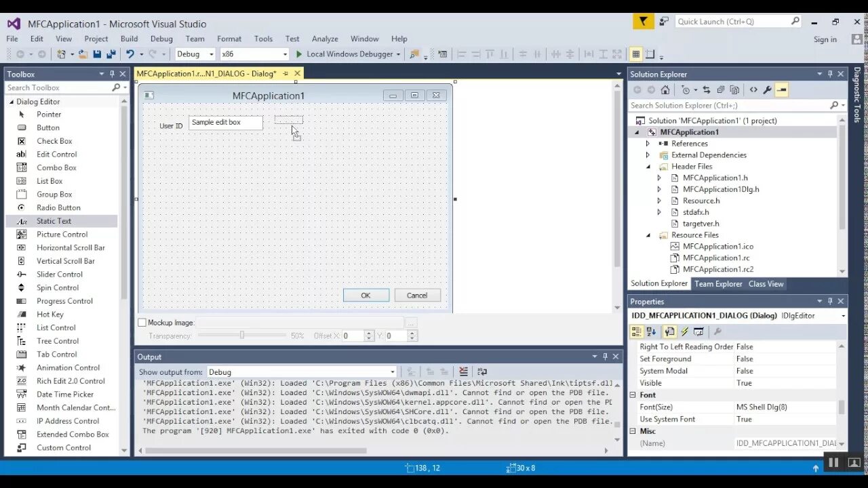Screen dimensions: 868x488
Task: Click in Search Toolbox field
Action: (58, 87)
